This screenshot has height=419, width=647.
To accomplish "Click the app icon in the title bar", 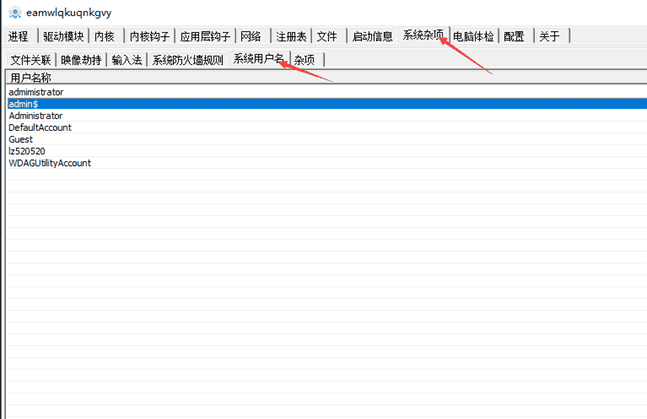I will [14, 12].
